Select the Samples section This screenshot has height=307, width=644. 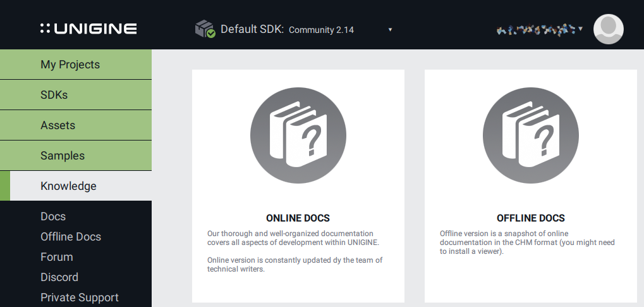tap(76, 156)
